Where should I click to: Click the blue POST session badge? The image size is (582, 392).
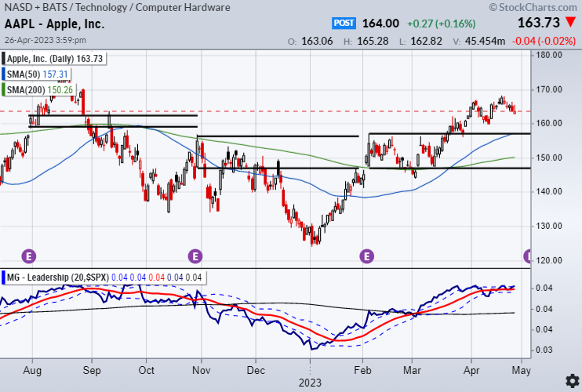click(x=344, y=24)
